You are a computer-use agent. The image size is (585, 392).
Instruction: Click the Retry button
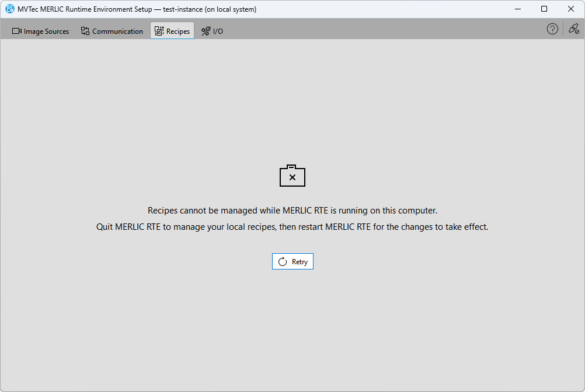(x=292, y=261)
